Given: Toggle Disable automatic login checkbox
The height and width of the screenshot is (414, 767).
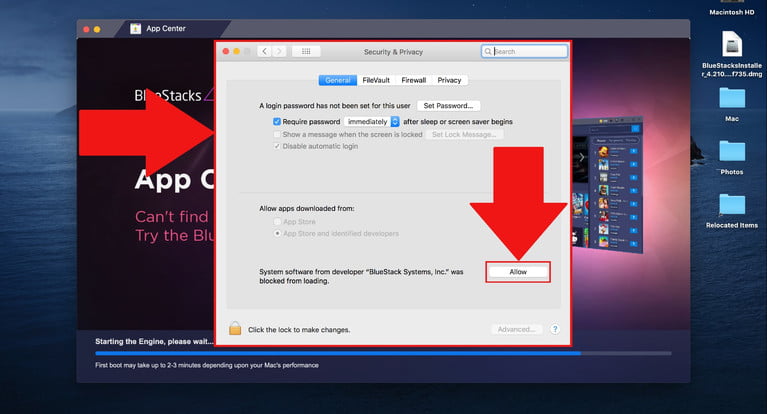Looking at the screenshot, I should (x=277, y=146).
